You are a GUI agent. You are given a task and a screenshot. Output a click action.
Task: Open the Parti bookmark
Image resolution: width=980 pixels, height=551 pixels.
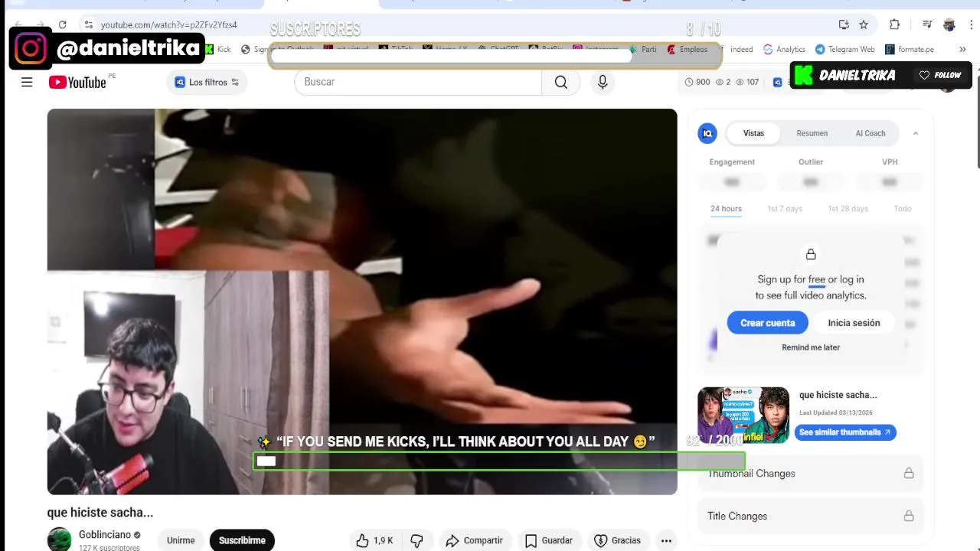pyautogui.click(x=642, y=49)
